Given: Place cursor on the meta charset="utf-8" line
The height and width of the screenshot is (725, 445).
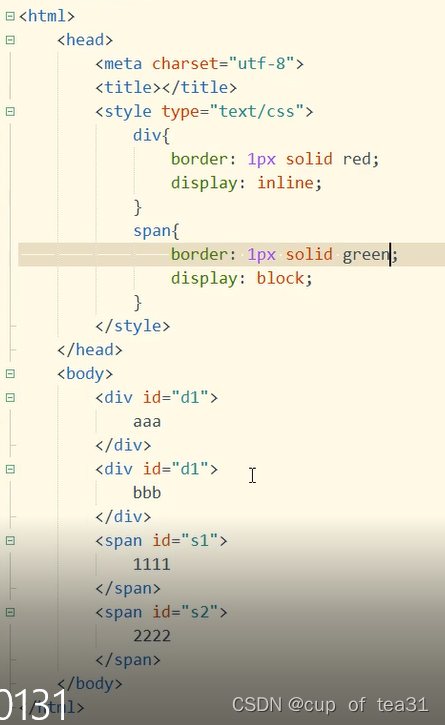Looking at the screenshot, I should pyautogui.click(x=199, y=64).
